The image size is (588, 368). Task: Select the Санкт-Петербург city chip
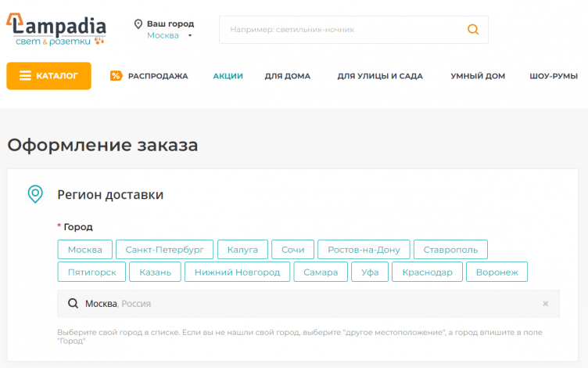click(x=165, y=250)
